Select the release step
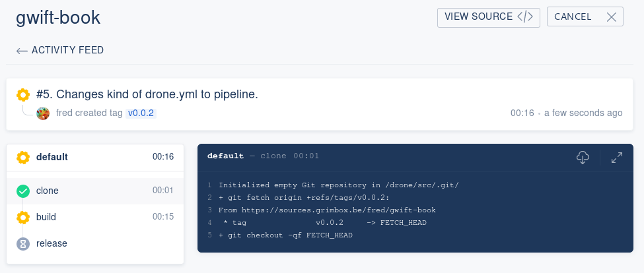Viewport: 644px width, 273px height. pyautogui.click(x=52, y=243)
